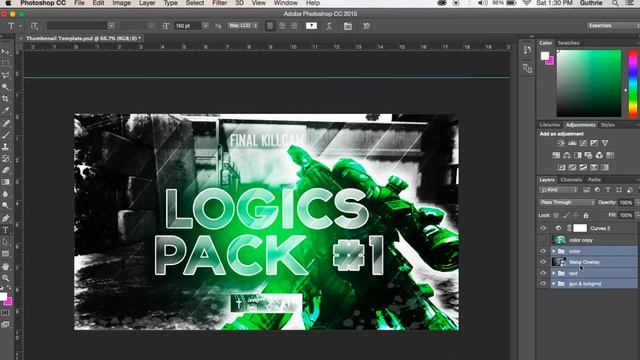Select the Gradient tool
640x360 pixels.
(5, 182)
